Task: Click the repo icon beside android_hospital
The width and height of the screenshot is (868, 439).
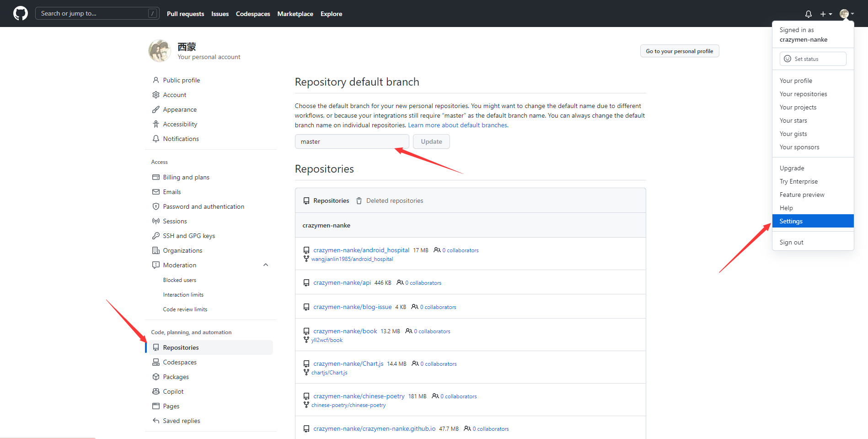Action: [306, 250]
